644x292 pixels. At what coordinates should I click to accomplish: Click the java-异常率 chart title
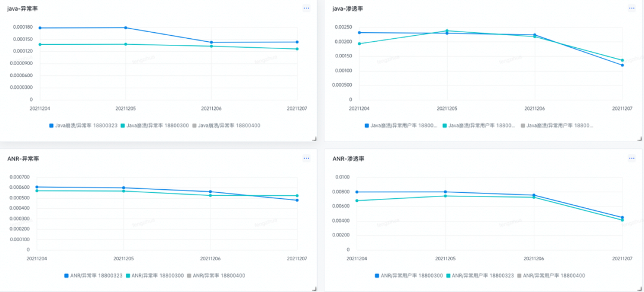pyautogui.click(x=23, y=9)
